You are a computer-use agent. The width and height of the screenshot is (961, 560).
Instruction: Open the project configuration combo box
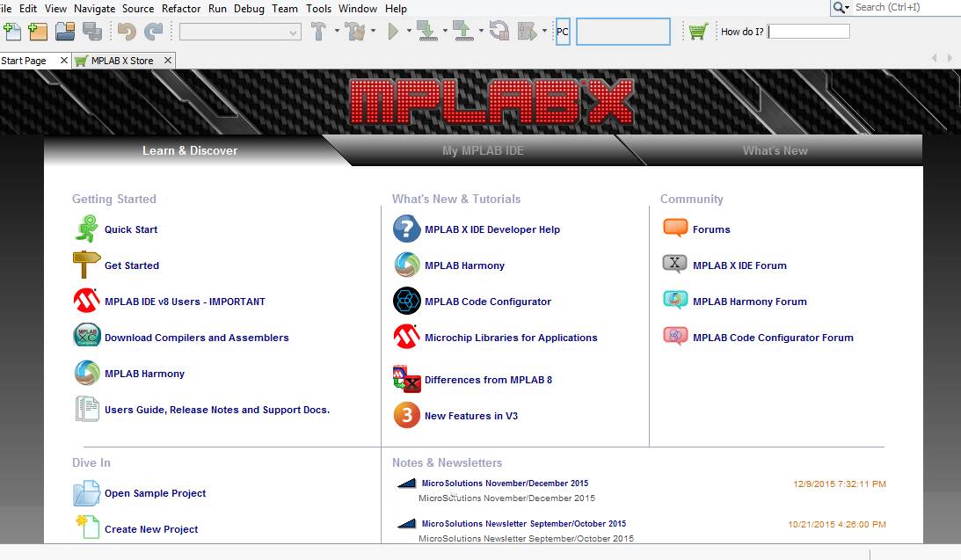coord(240,32)
